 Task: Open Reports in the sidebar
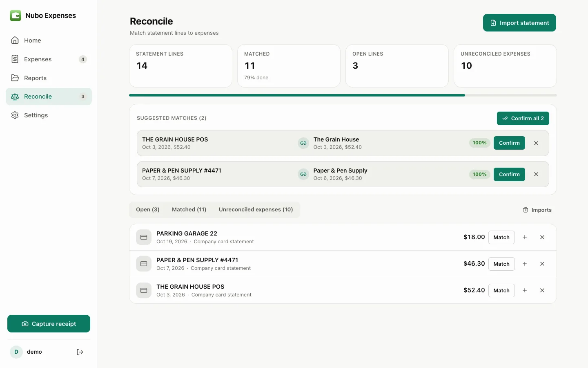pyautogui.click(x=49, y=78)
